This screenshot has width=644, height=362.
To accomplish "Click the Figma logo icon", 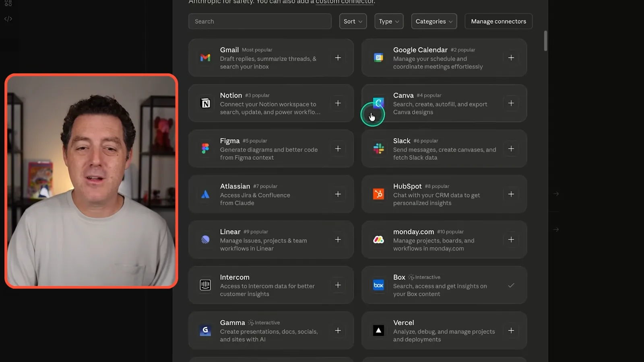I will tap(205, 149).
